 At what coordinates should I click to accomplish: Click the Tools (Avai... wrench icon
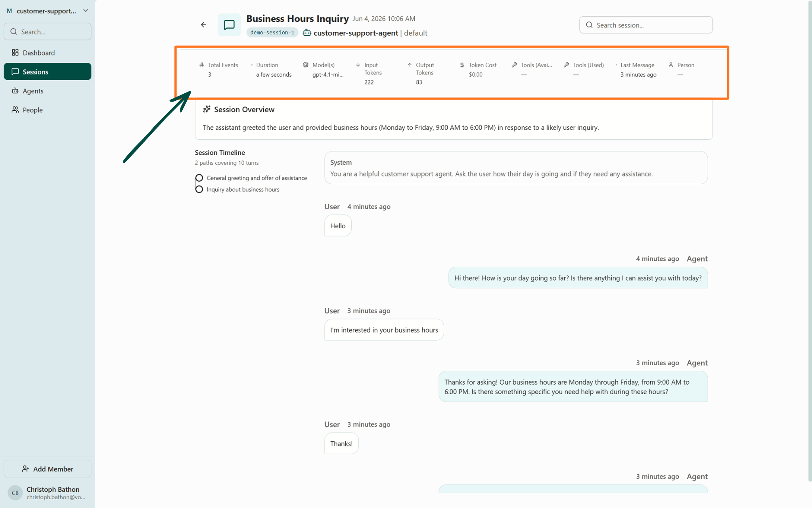[514, 65]
